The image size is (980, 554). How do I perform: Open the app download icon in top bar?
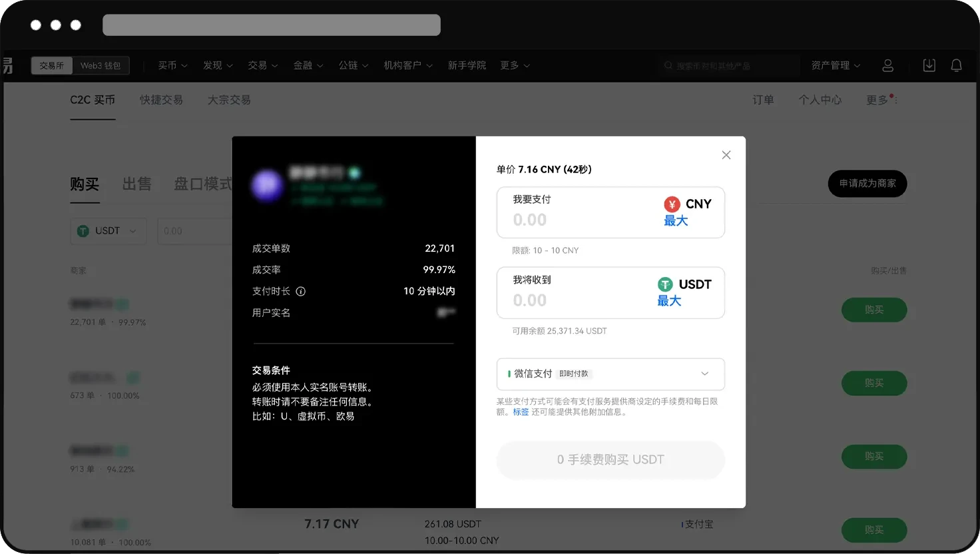[929, 65]
